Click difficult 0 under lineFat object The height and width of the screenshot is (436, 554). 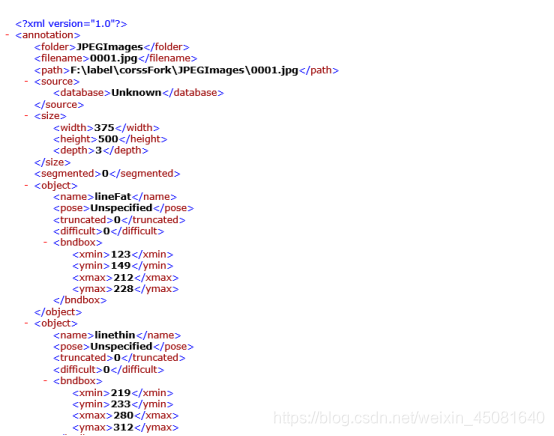pyautogui.click(x=108, y=231)
